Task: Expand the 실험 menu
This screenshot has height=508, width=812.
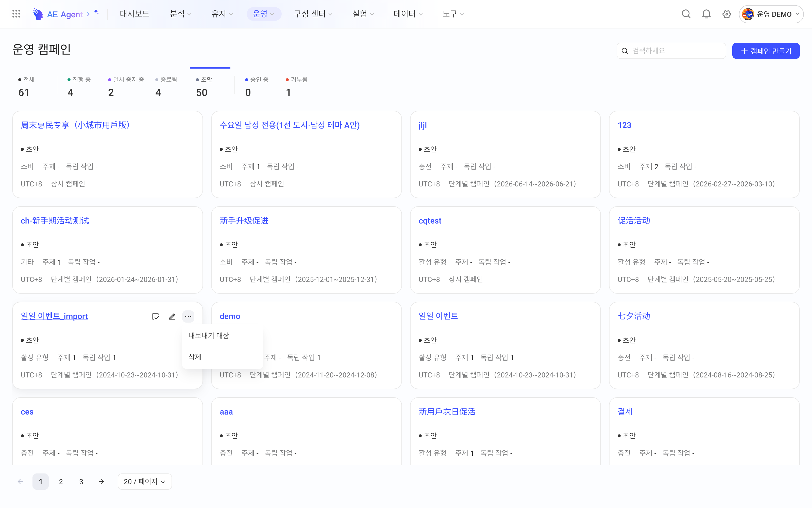Action: 363,14
